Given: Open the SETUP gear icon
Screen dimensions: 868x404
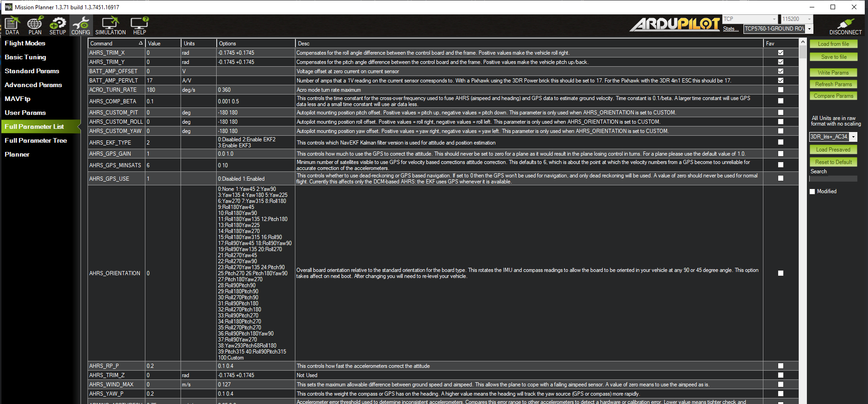Looking at the screenshot, I should tap(58, 25).
